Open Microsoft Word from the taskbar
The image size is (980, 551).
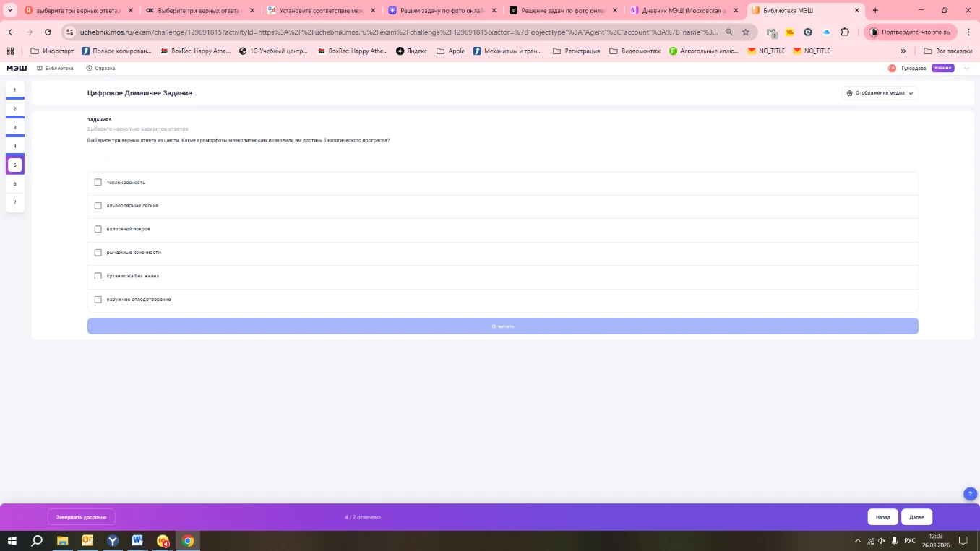click(137, 540)
